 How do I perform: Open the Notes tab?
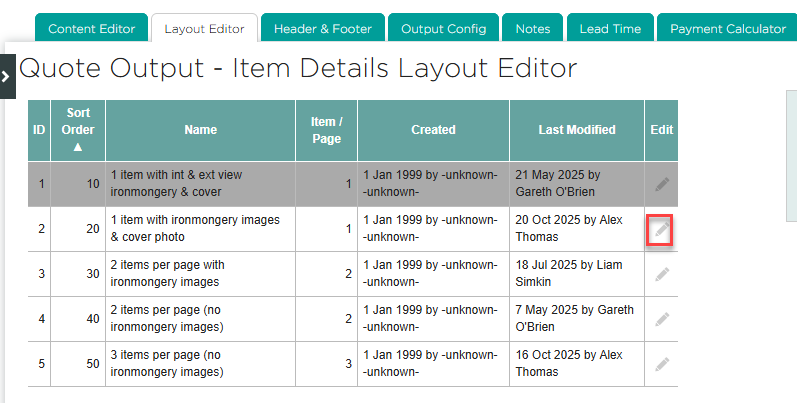coord(532,29)
